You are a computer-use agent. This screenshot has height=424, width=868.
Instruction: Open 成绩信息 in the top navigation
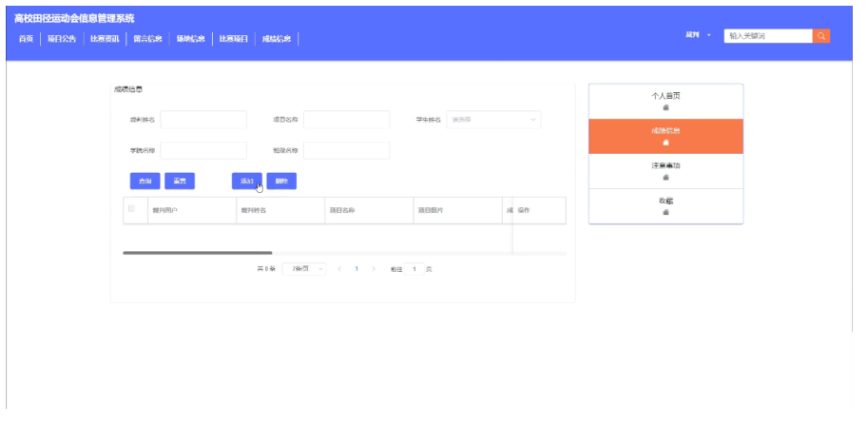277,39
